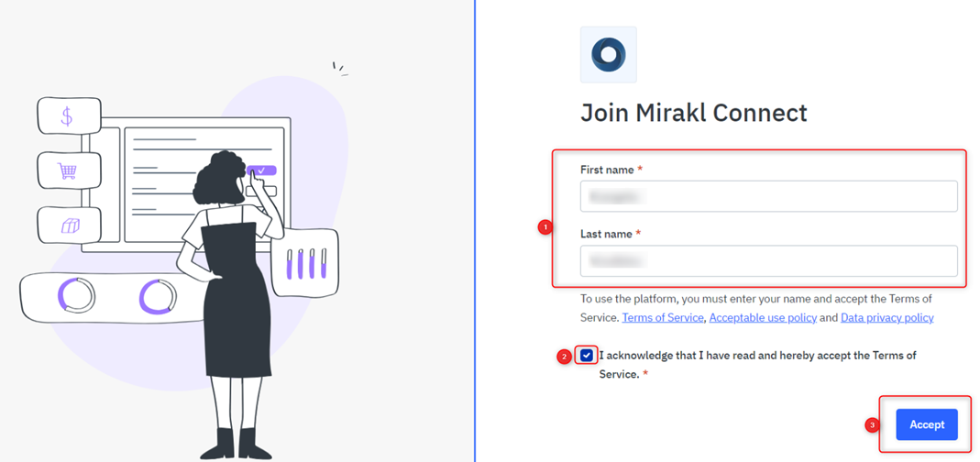Open the Acceptable use policy link
Viewport: 980px width, 462px height.
point(763,317)
